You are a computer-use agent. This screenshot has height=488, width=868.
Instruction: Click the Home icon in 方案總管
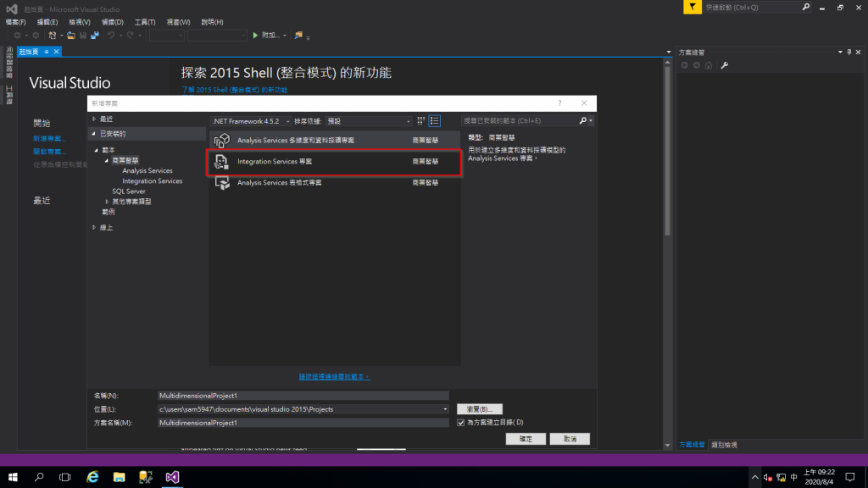[709, 65]
